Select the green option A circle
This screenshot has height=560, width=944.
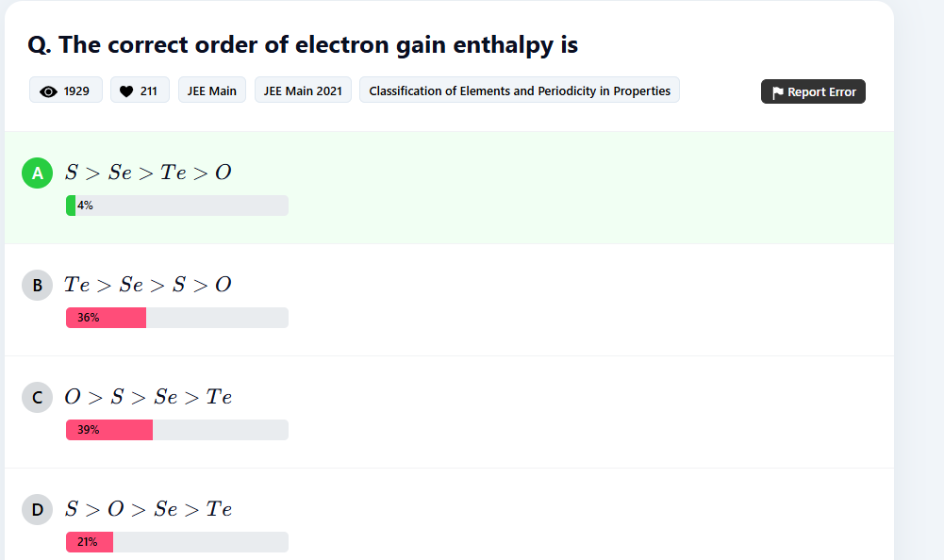[x=38, y=173]
